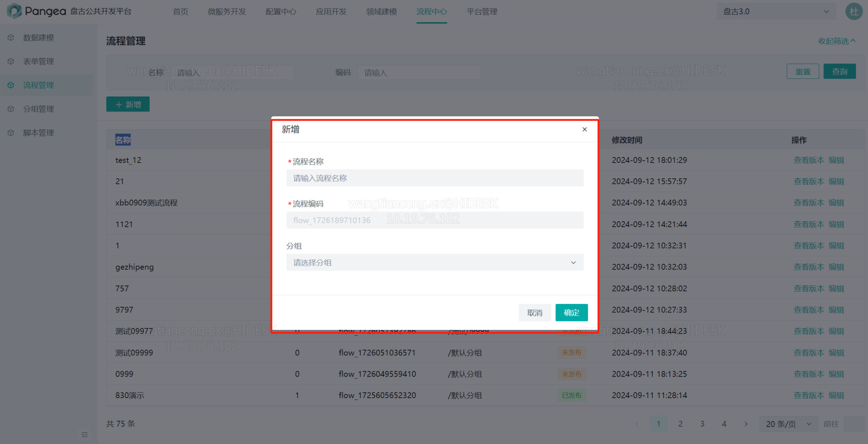Open the 首页 top menu

181,12
